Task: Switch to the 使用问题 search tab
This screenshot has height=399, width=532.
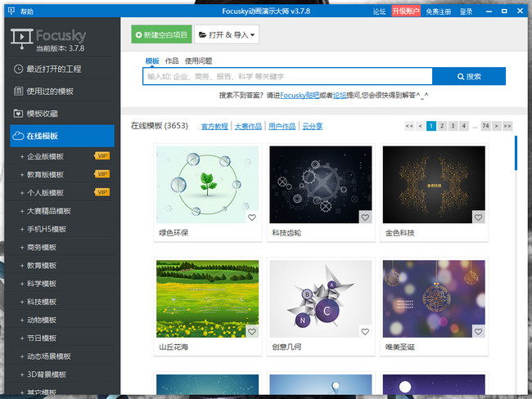Action: [x=198, y=61]
